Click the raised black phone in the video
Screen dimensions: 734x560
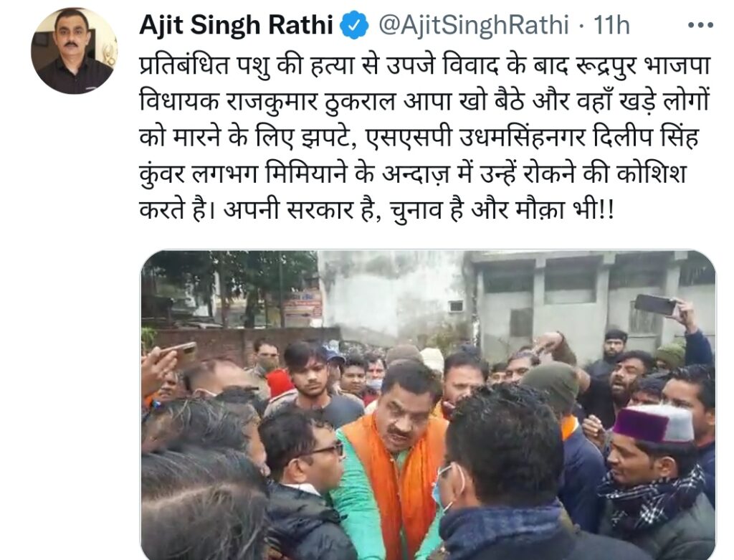[655, 305]
